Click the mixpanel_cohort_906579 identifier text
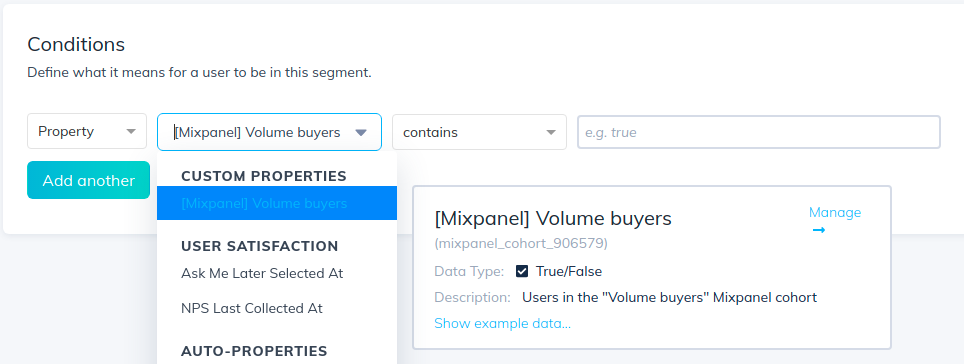964x364 pixels. click(521, 243)
